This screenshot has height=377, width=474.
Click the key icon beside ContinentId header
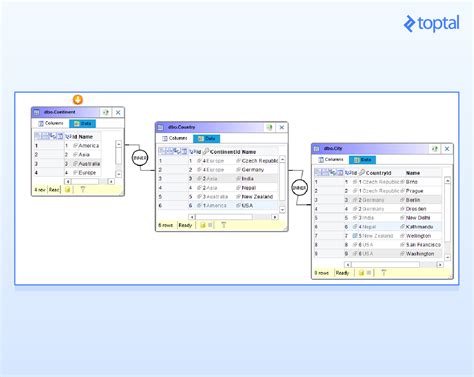pos(206,152)
